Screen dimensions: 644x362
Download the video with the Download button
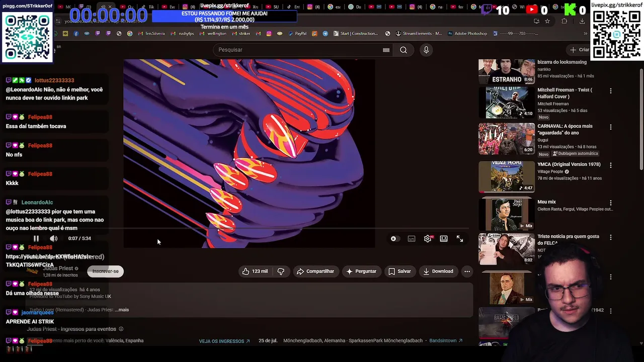(x=438, y=271)
